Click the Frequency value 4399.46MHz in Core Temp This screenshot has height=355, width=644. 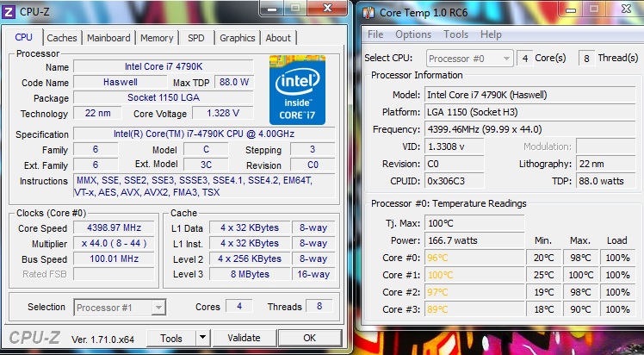click(529, 129)
